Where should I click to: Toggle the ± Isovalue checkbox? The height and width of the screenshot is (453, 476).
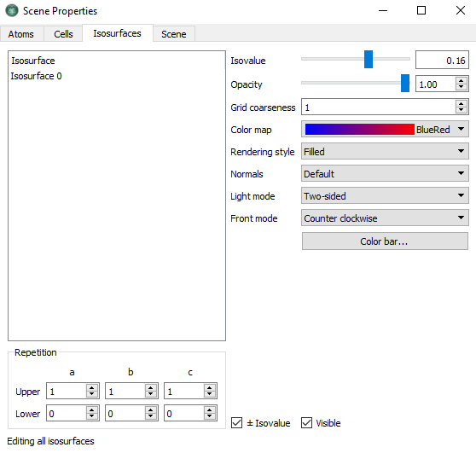coord(236,422)
